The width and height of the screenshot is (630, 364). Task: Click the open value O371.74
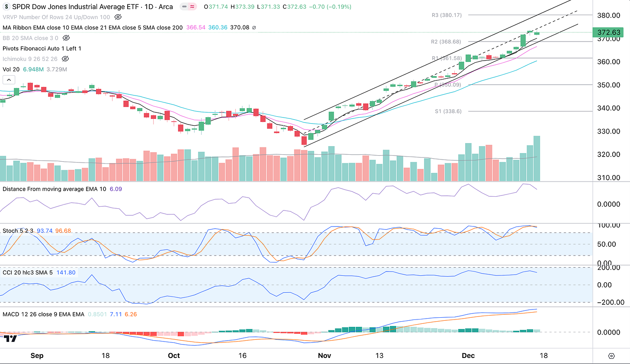216,7
